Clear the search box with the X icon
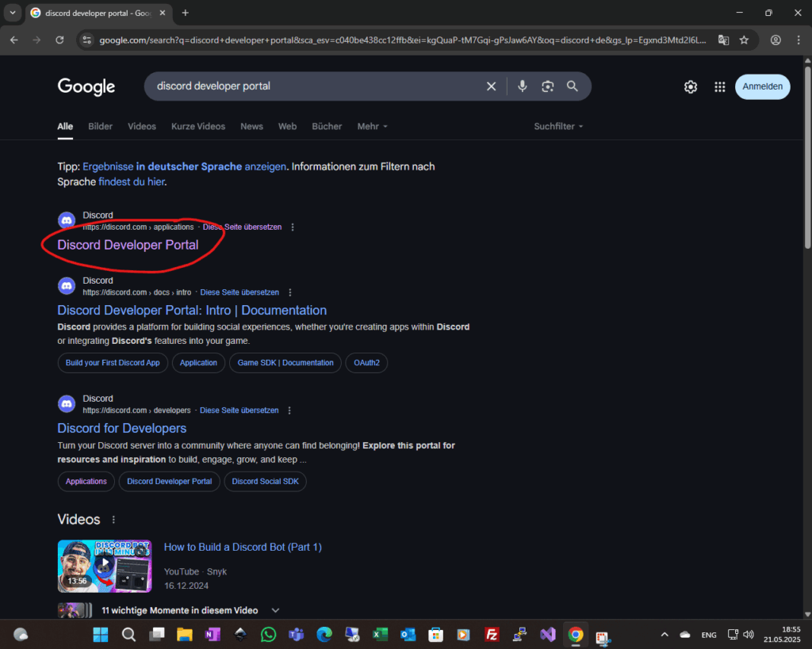Screen dimensions: 812x649 (491, 86)
